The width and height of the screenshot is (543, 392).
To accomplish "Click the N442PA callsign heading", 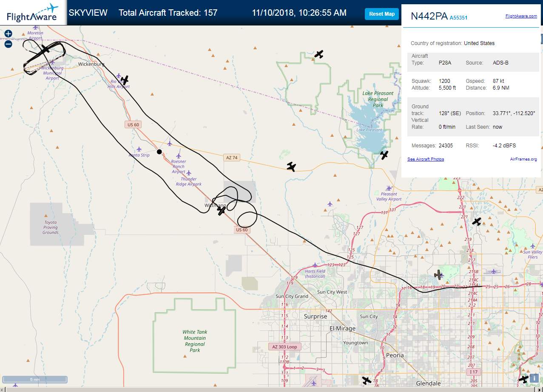I will [x=429, y=16].
